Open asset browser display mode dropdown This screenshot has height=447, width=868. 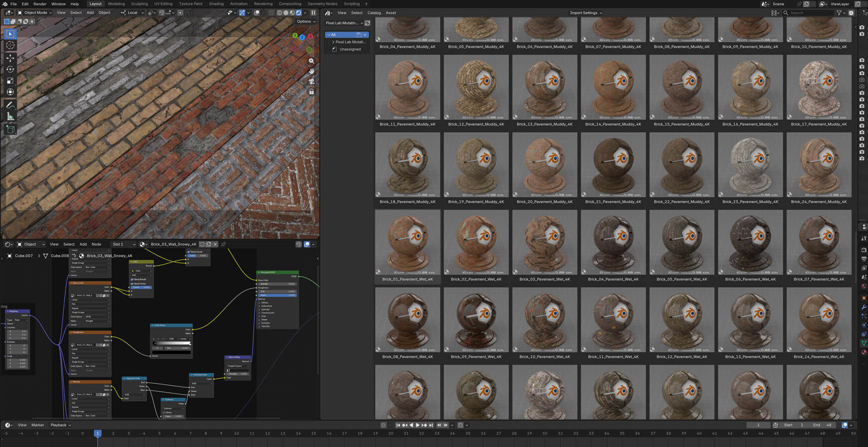pos(775,13)
